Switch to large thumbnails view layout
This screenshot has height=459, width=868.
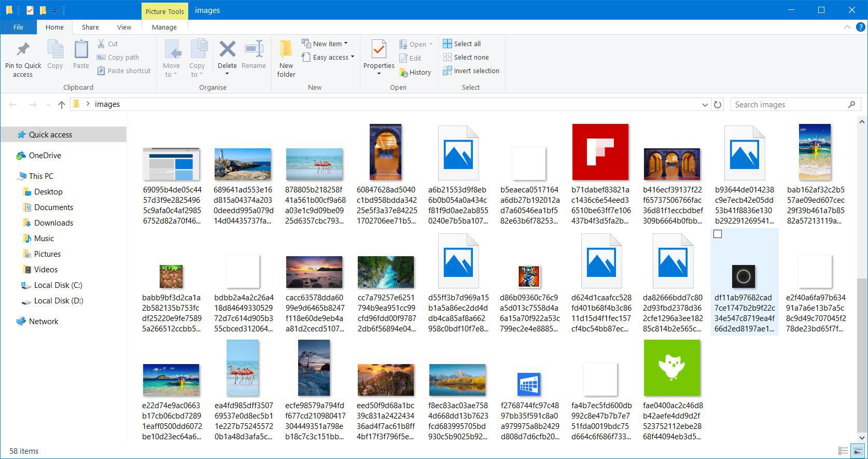(x=857, y=451)
